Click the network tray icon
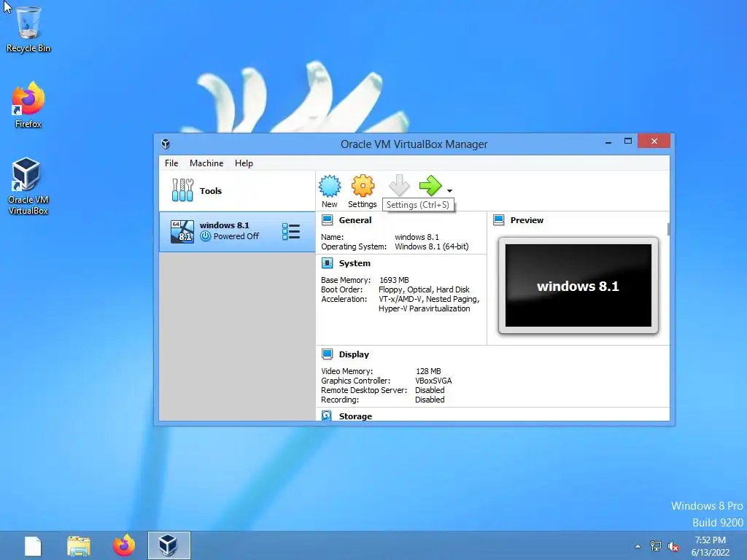The width and height of the screenshot is (747, 560). pos(656,546)
